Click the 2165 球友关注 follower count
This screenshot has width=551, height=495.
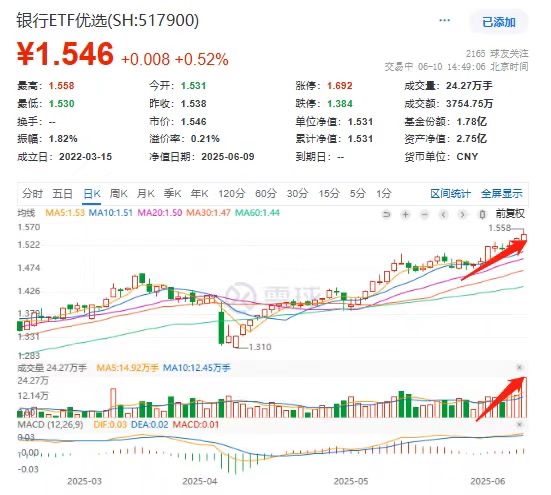pos(497,54)
